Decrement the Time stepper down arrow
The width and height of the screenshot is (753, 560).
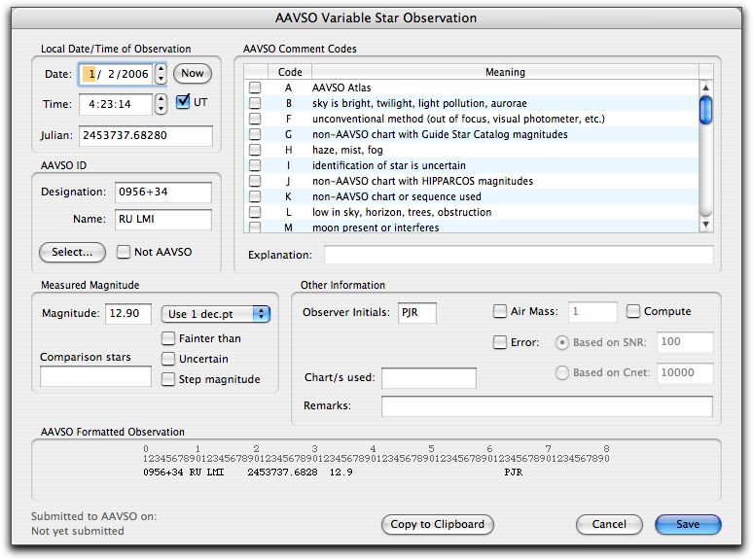click(x=161, y=109)
